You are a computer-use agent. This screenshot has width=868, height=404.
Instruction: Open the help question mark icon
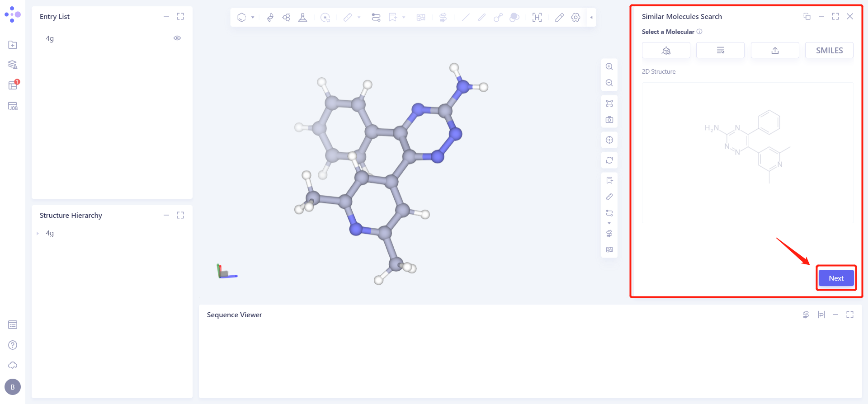13,345
